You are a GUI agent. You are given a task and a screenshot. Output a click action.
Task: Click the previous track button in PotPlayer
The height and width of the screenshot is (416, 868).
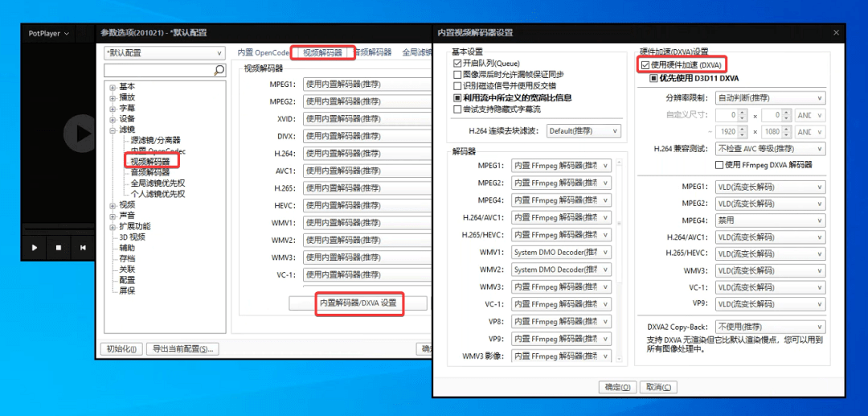(x=83, y=248)
